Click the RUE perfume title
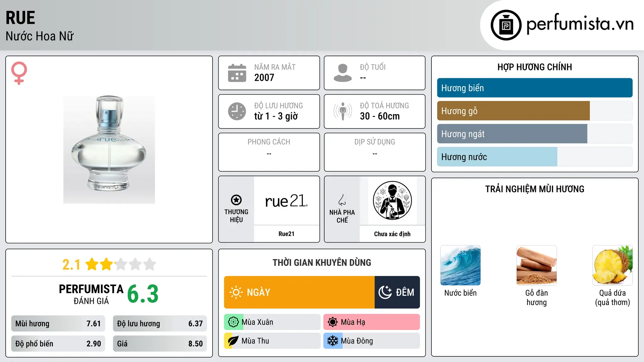Screen dimensions: 644x362 20,18
